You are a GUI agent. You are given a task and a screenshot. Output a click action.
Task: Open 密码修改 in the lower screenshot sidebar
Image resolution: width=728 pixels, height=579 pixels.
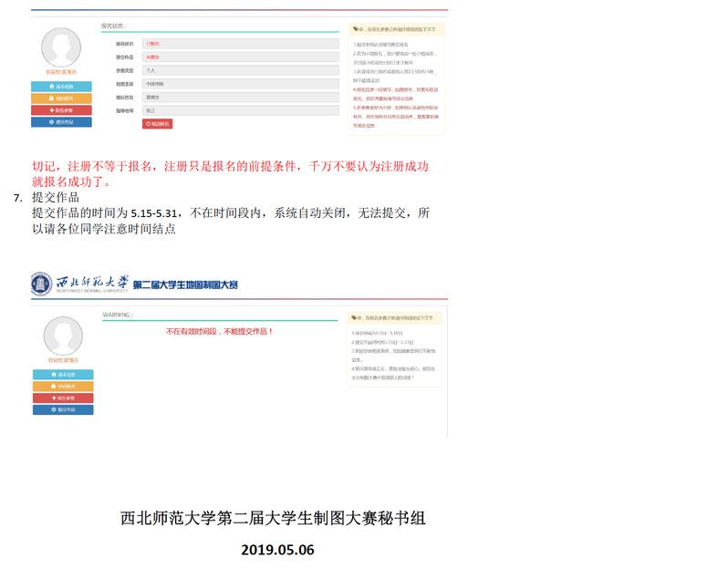(63, 387)
